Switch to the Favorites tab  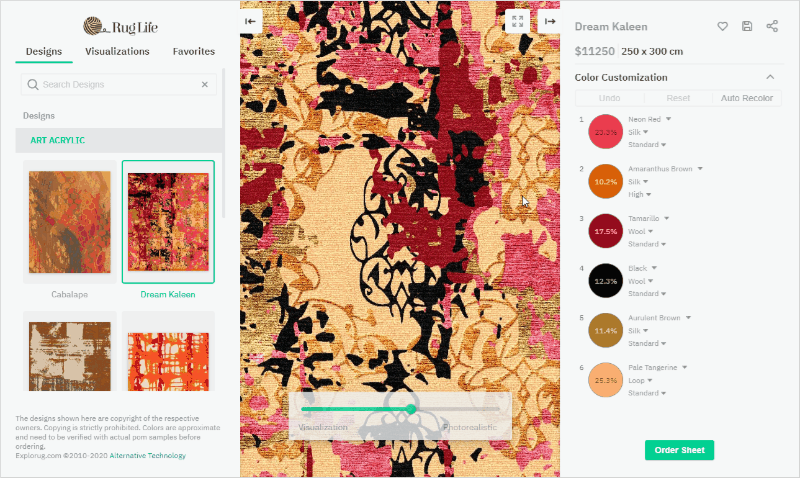tap(193, 51)
